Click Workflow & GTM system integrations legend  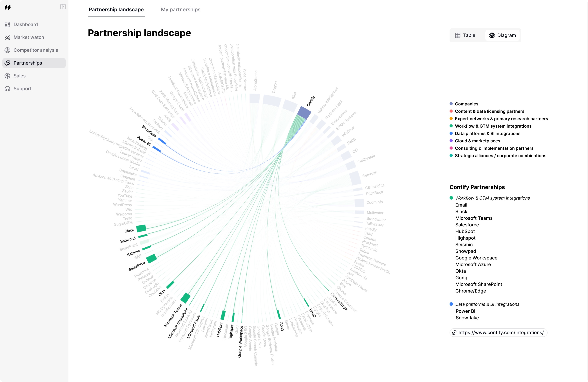point(493,126)
